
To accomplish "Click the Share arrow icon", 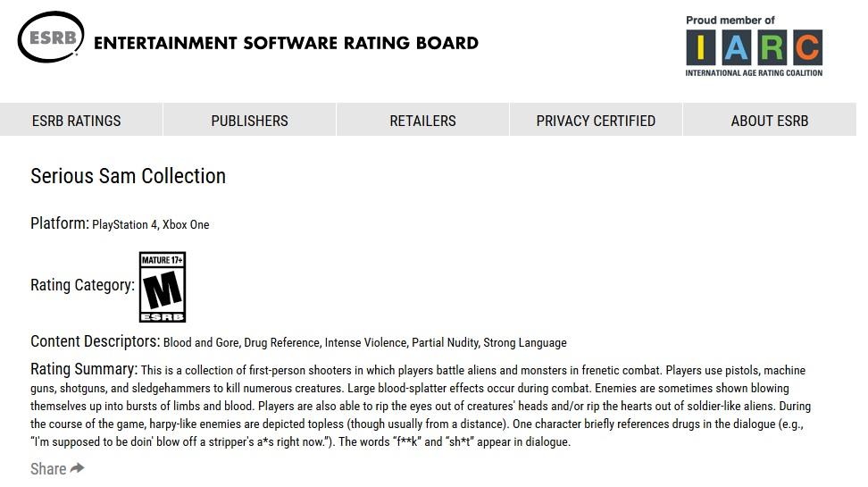I will [78, 468].
